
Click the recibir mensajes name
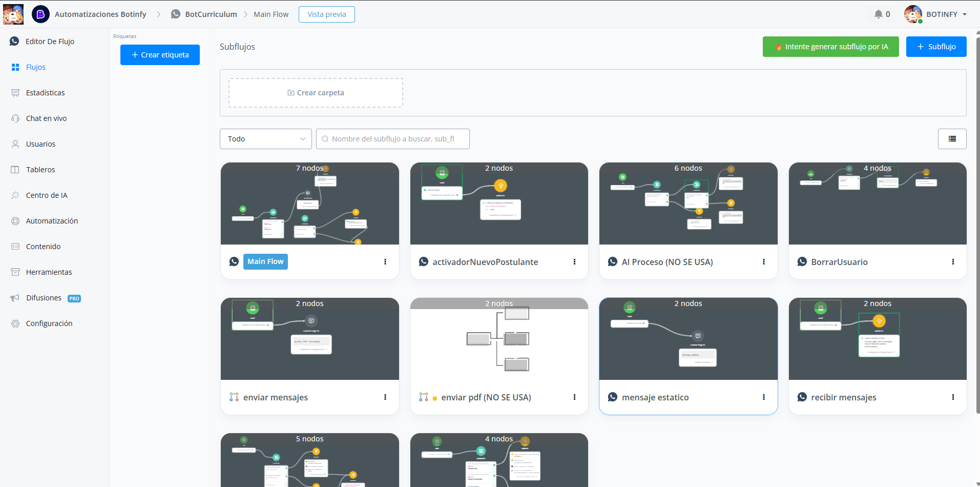(x=844, y=397)
